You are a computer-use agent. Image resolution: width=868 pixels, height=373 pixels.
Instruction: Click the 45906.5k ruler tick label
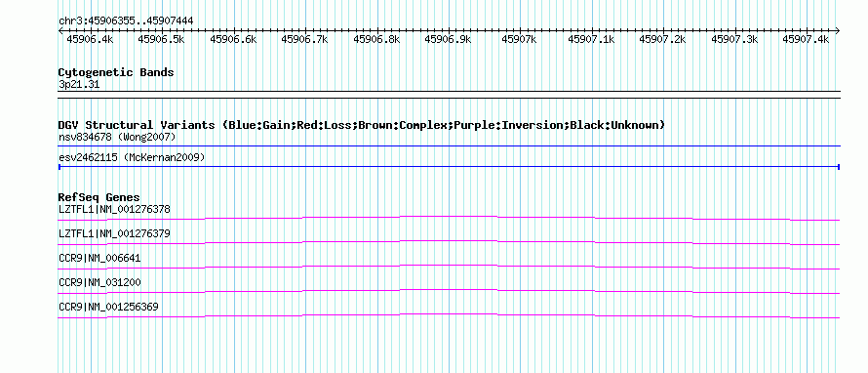click(x=161, y=39)
